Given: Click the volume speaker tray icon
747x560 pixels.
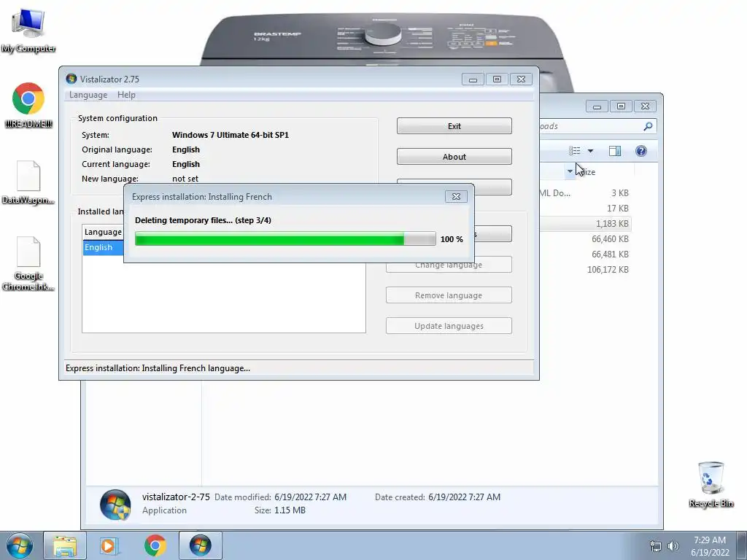Looking at the screenshot, I should (673, 546).
